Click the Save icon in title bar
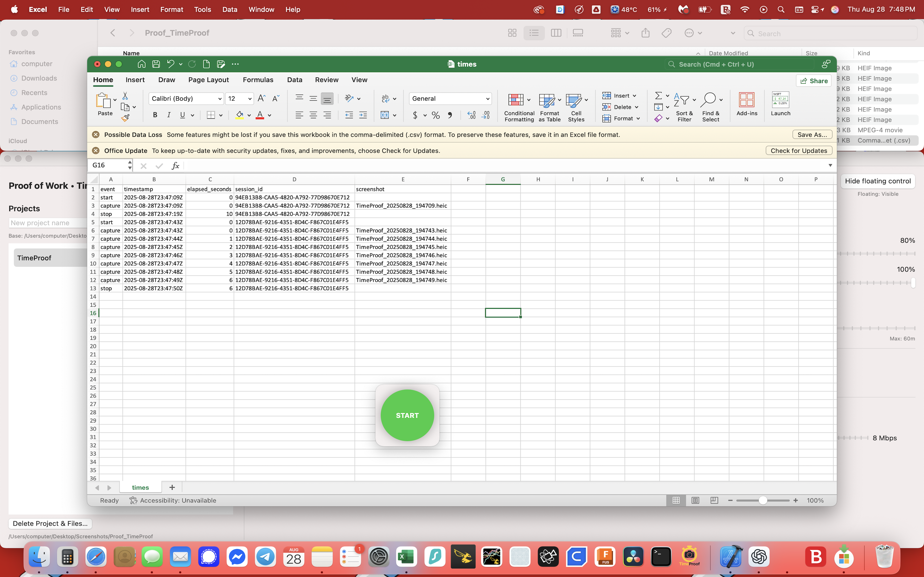 [156, 64]
